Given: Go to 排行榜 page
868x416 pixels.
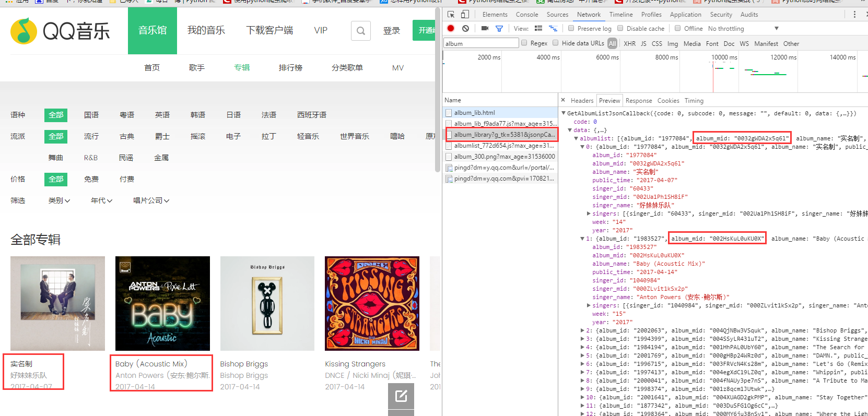Looking at the screenshot, I should click(x=290, y=68).
